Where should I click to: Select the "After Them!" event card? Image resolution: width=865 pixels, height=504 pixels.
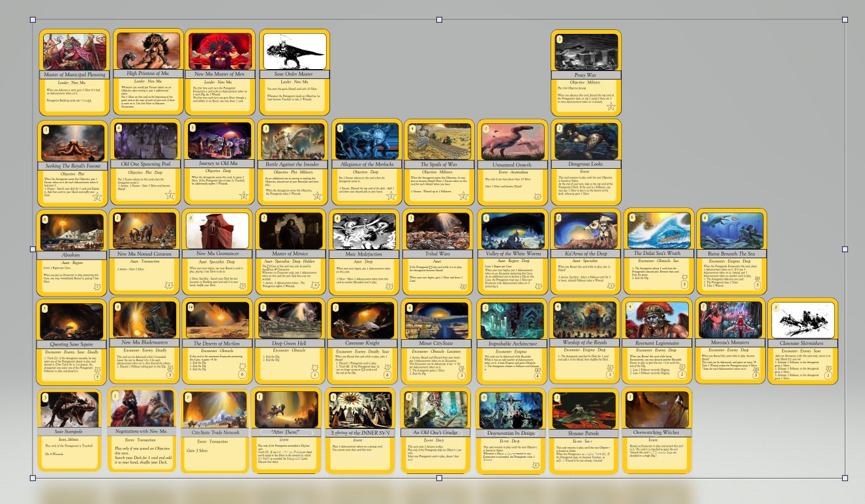tap(287, 430)
